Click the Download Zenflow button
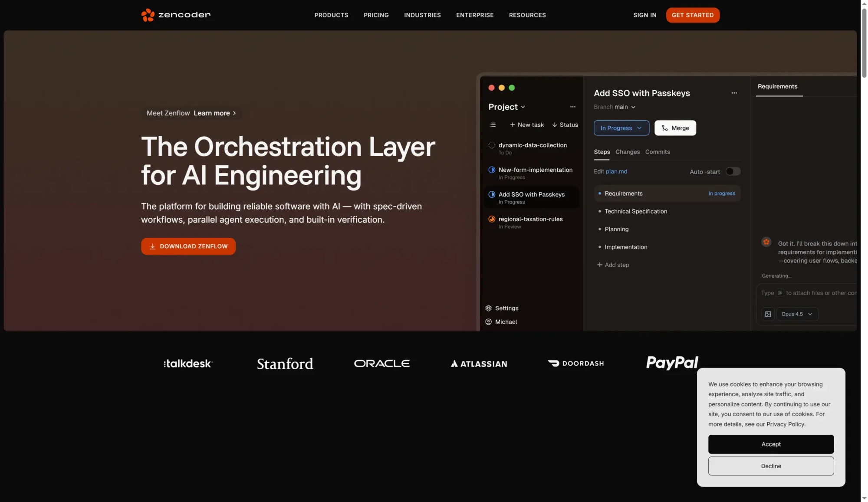This screenshot has width=868, height=502. (x=188, y=246)
